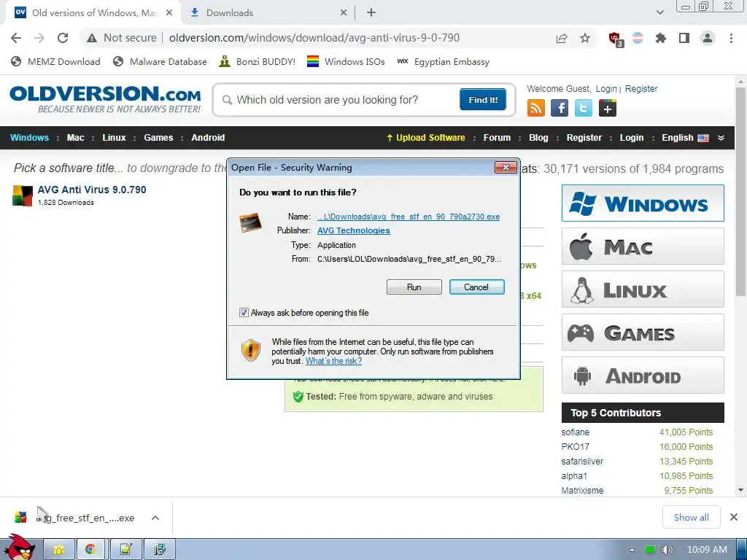Open the Forum navbar item

[x=497, y=138]
